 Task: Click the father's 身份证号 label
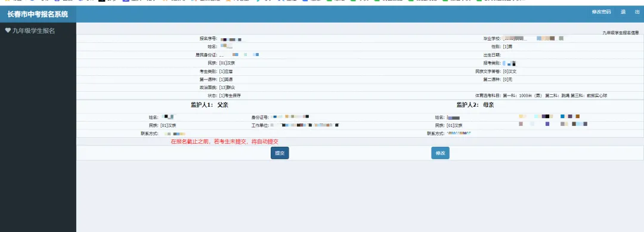[x=260, y=117]
